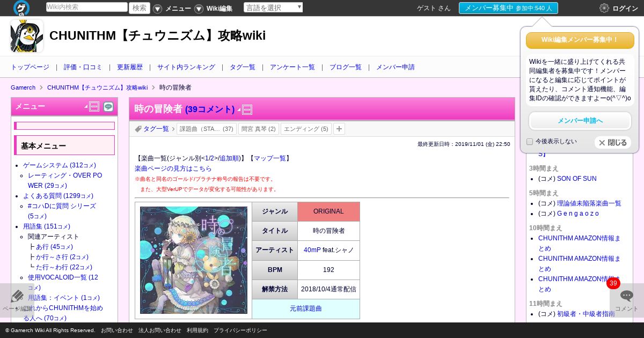Open SON OF SUN recent comment link
This screenshot has width=644, height=338.
[x=576, y=179]
